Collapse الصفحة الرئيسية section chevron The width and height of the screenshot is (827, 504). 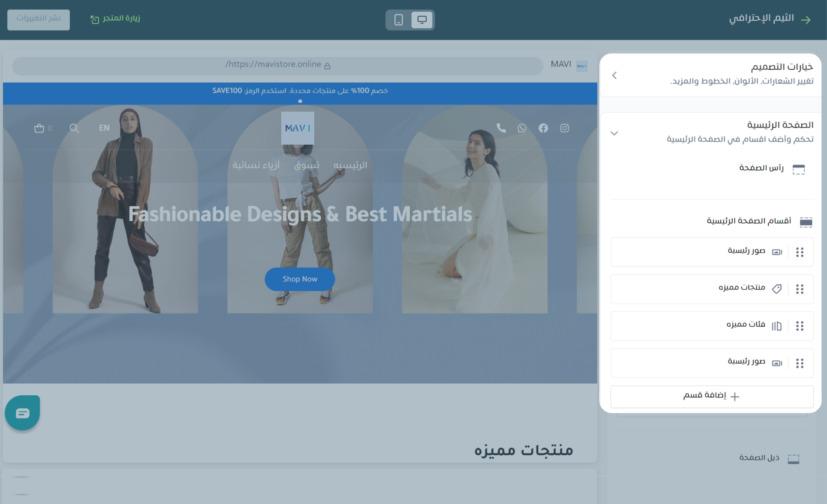tap(614, 133)
